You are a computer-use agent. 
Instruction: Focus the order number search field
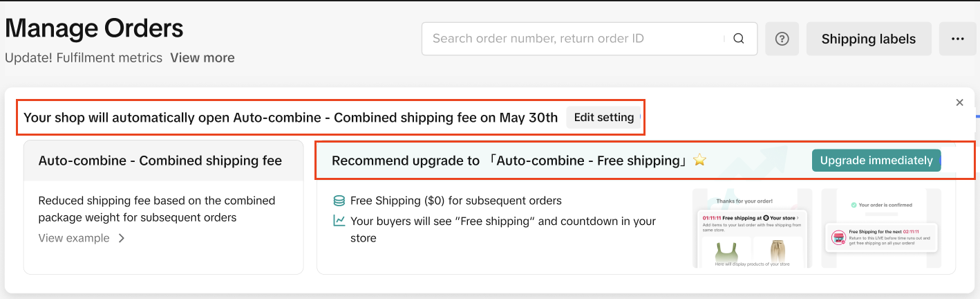coord(574,39)
